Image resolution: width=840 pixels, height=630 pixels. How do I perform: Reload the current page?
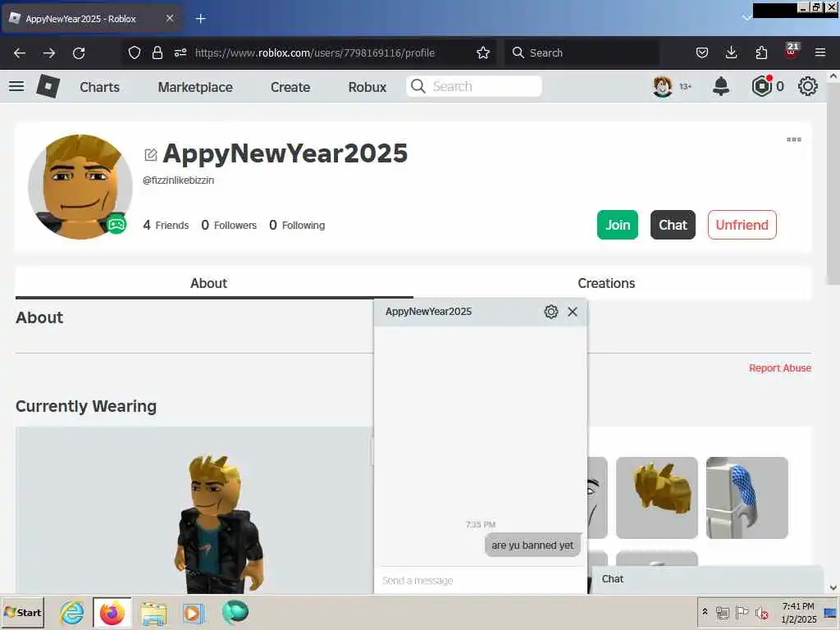tap(79, 53)
